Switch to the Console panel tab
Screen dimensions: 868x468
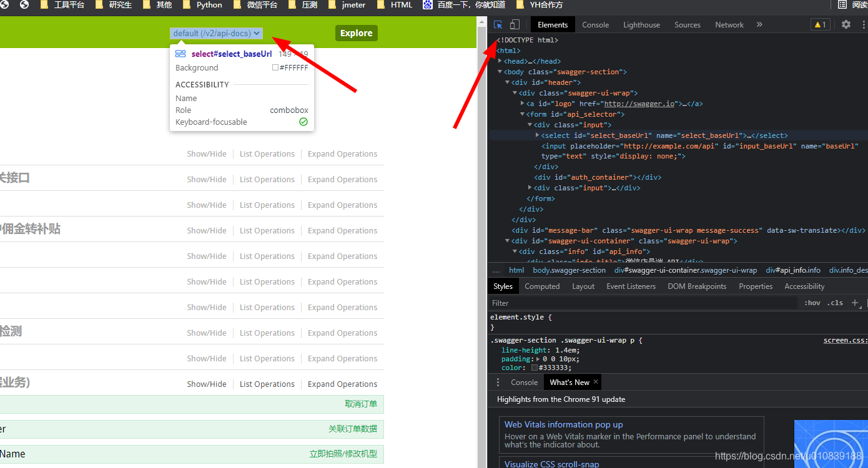coord(595,25)
